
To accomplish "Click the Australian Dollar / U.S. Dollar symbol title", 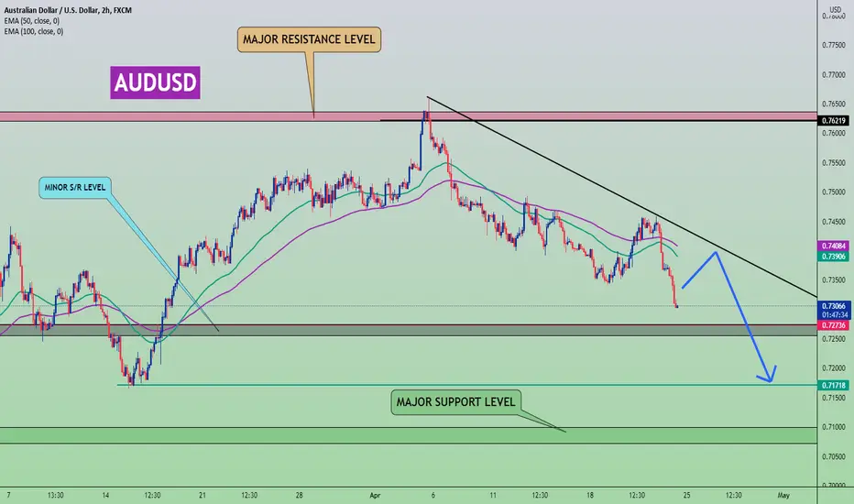I will pos(68,10).
